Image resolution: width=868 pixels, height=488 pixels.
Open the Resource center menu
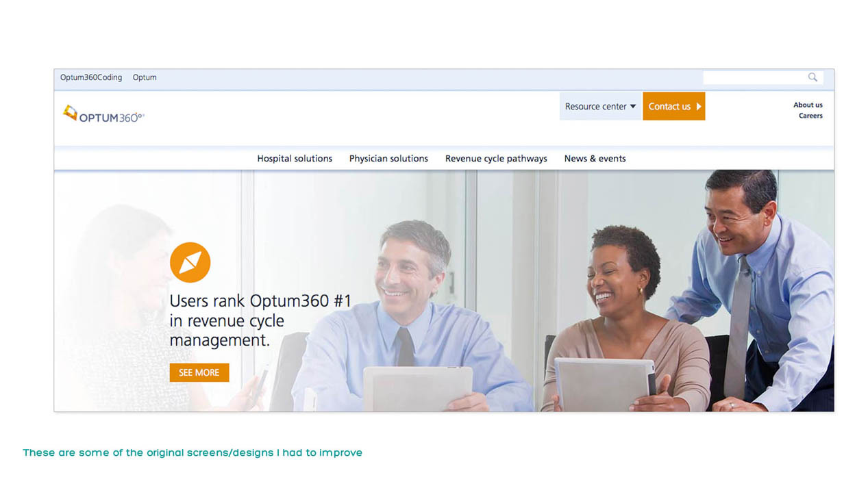[600, 107]
